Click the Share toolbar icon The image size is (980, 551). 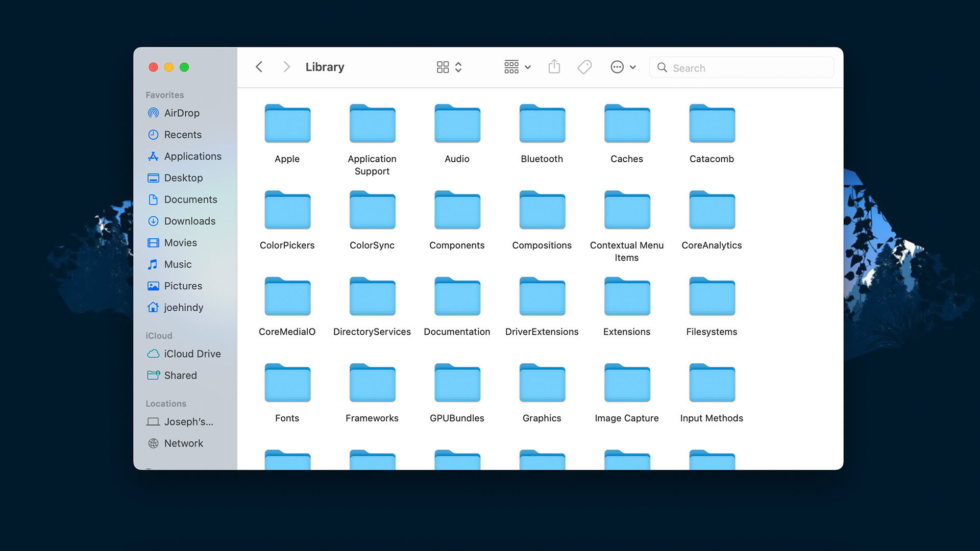554,67
